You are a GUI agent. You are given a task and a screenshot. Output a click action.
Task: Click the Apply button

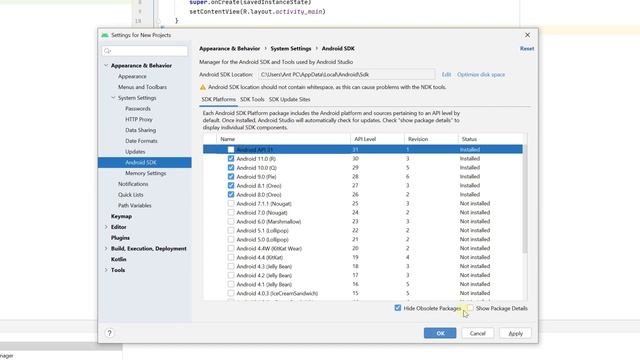516,333
